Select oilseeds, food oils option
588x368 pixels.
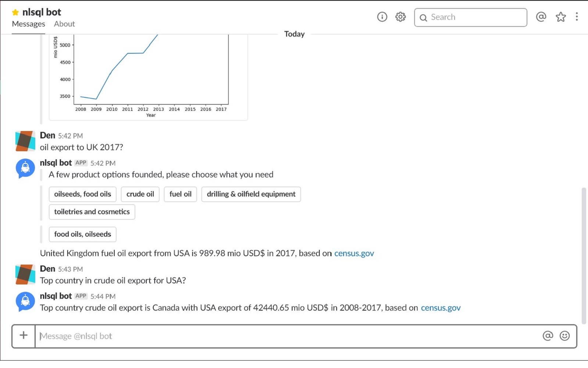tap(82, 194)
